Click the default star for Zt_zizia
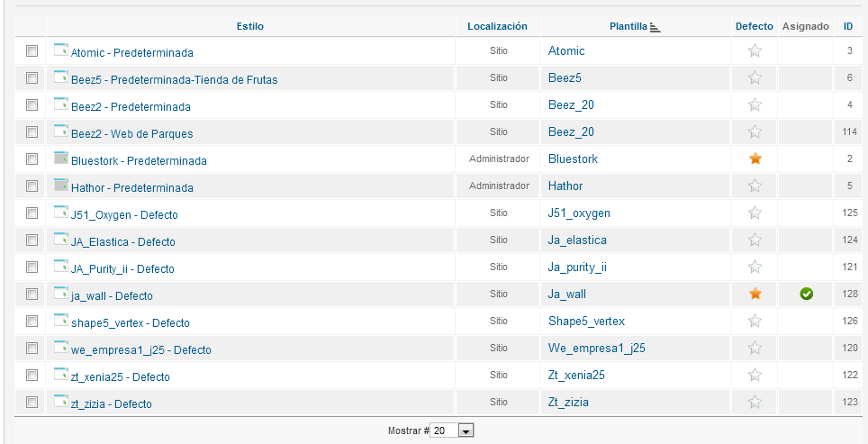The width and height of the screenshot is (868, 444). tap(755, 402)
